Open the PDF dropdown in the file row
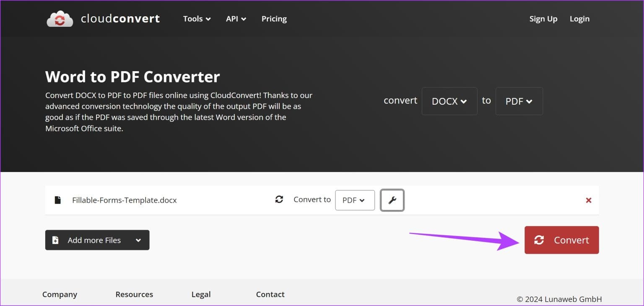Viewport: 644px width, 306px height. (x=354, y=200)
